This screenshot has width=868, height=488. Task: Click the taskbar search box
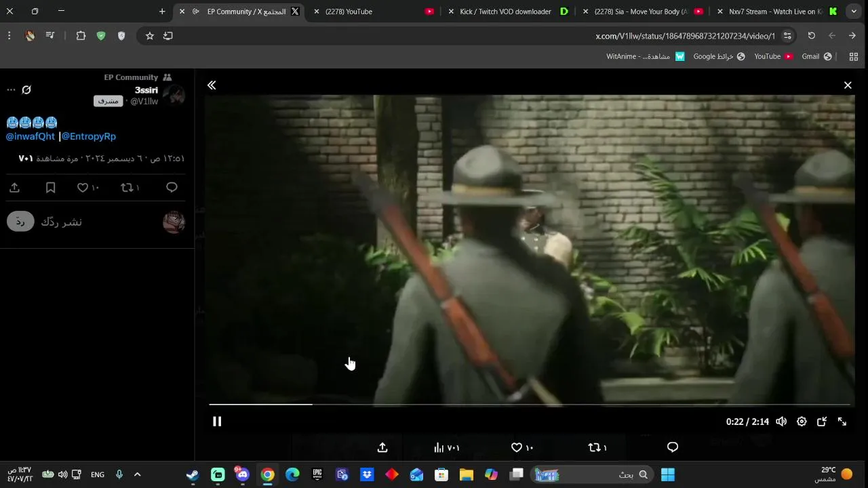click(593, 474)
